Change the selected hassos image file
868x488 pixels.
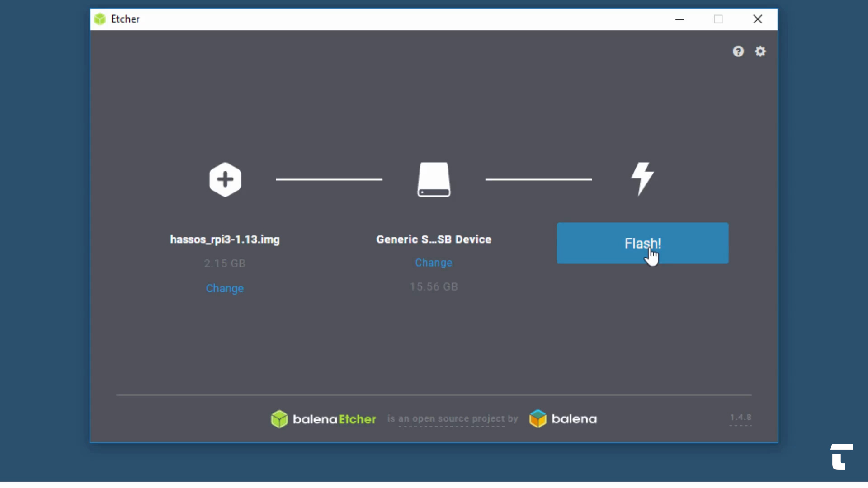click(225, 288)
